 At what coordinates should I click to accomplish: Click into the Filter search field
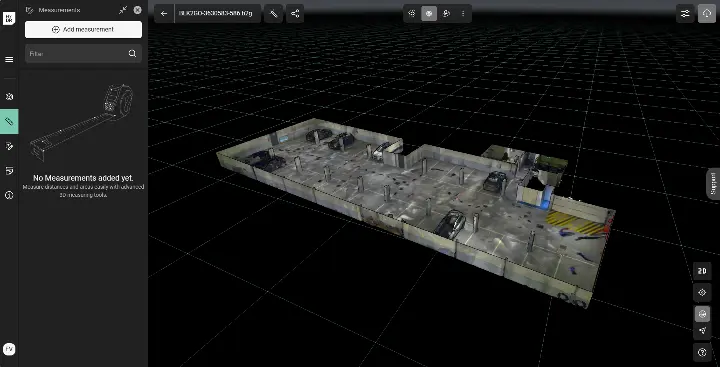(83, 54)
